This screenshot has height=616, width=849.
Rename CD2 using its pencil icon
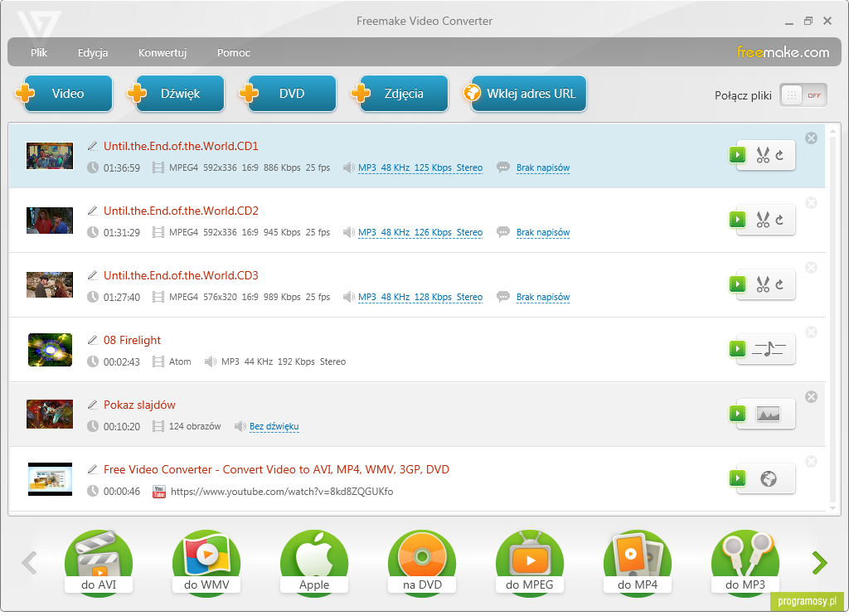click(93, 211)
